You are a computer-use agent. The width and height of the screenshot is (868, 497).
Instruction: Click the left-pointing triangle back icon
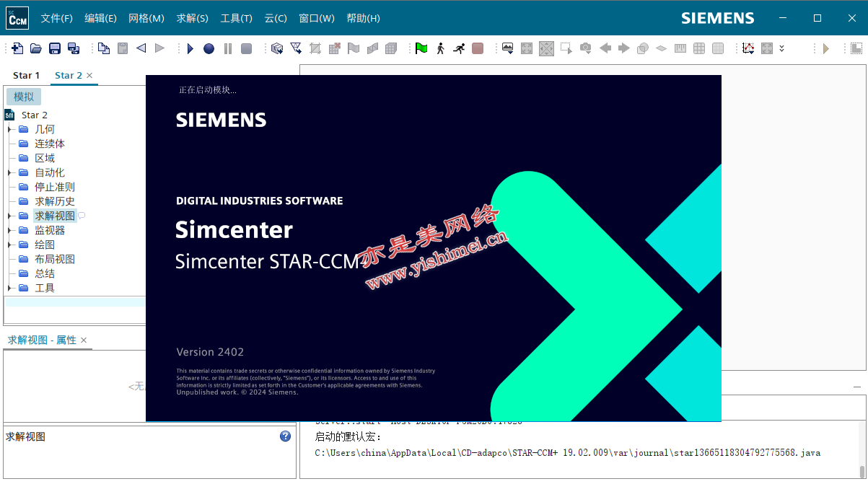coord(141,48)
